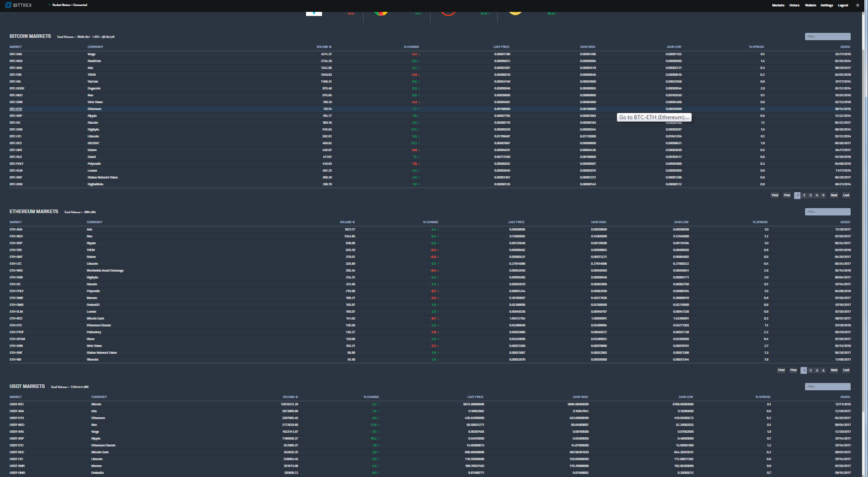Screen dimensions: 868x477
Task: Select the ReddCoin currency cell
Action: (94, 61)
